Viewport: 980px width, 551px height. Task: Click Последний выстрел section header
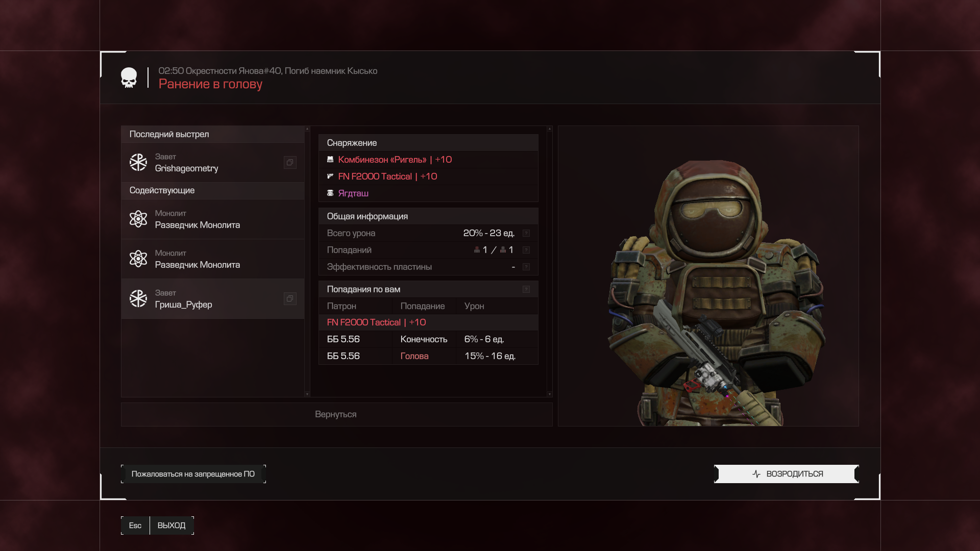coord(213,134)
